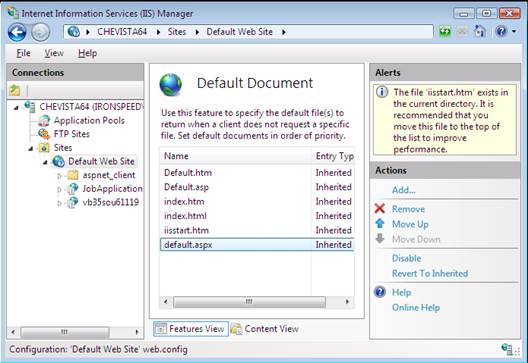528x363 pixels.
Task: Click the JobApplication application icon
Action: 72,189
